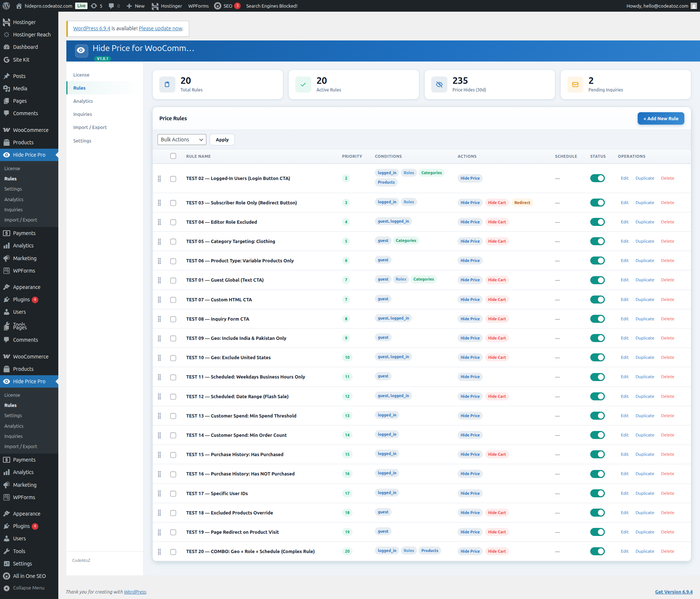Grab the drag handle for TEST 10 rule
This screenshot has width=700, height=599.
click(x=159, y=358)
